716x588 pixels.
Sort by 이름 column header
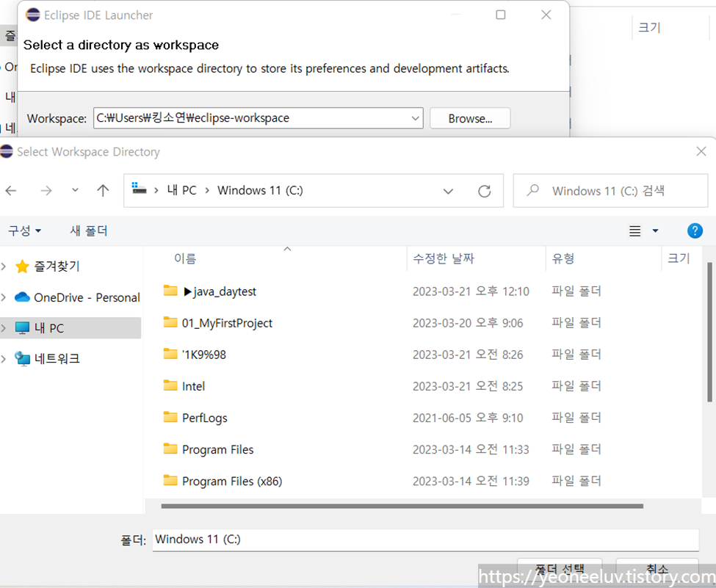[x=185, y=259]
